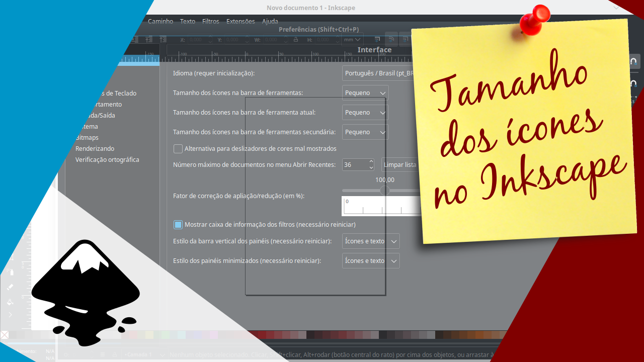Open the Caminho menu

(160, 22)
